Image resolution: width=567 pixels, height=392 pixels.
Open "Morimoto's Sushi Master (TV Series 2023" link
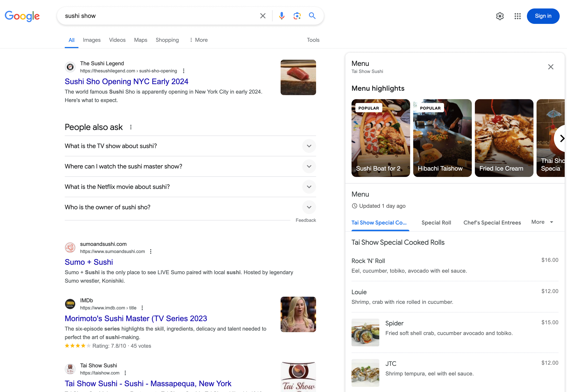pyautogui.click(x=136, y=318)
